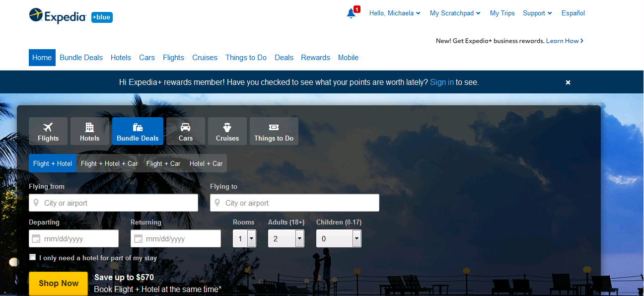Image resolution: width=644 pixels, height=296 pixels.
Task: Expand the Support menu
Action: [x=537, y=13]
